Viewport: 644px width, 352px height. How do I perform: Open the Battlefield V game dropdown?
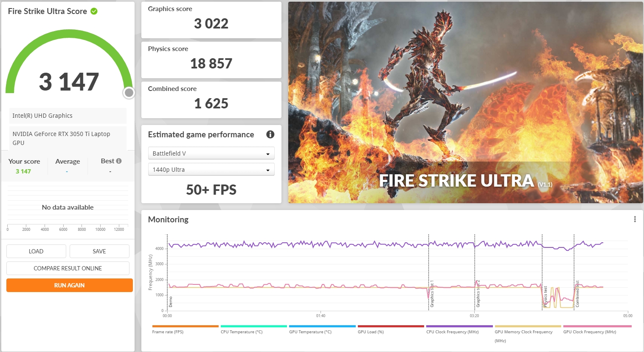[x=211, y=153]
